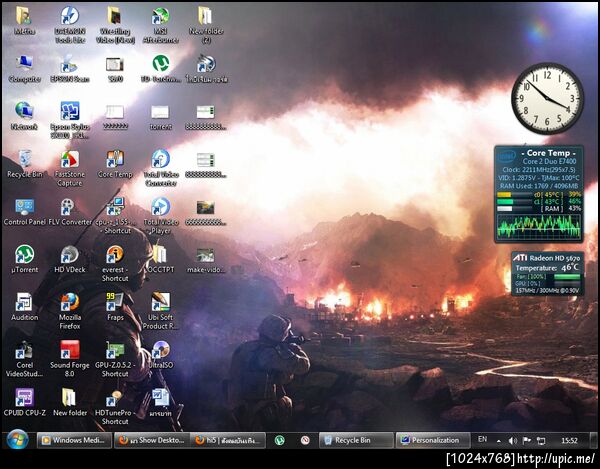
Task: Launch the HD VDeck shortcut
Action: point(70,259)
